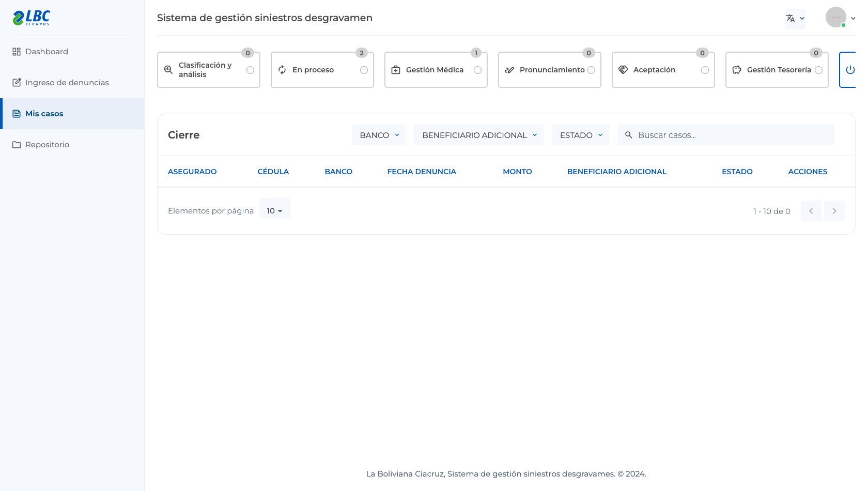868x491 pixels.
Task: Click the Buscar casos search field
Action: click(x=726, y=135)
